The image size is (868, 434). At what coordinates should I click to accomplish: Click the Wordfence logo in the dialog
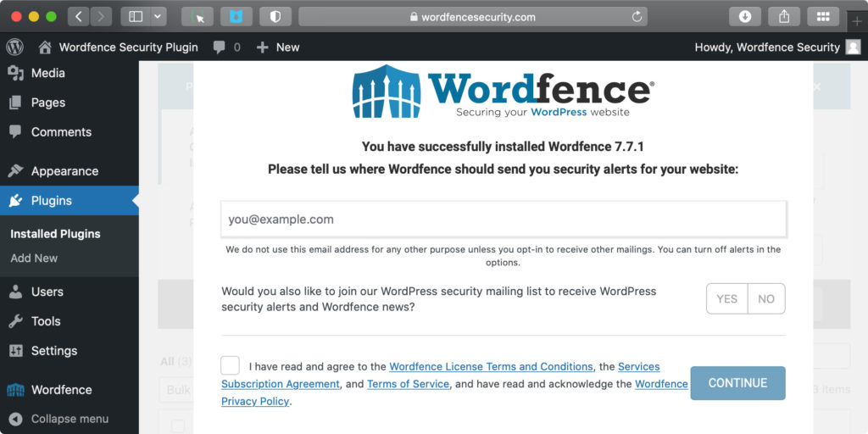pyautogui.click(x=504, y=92)
